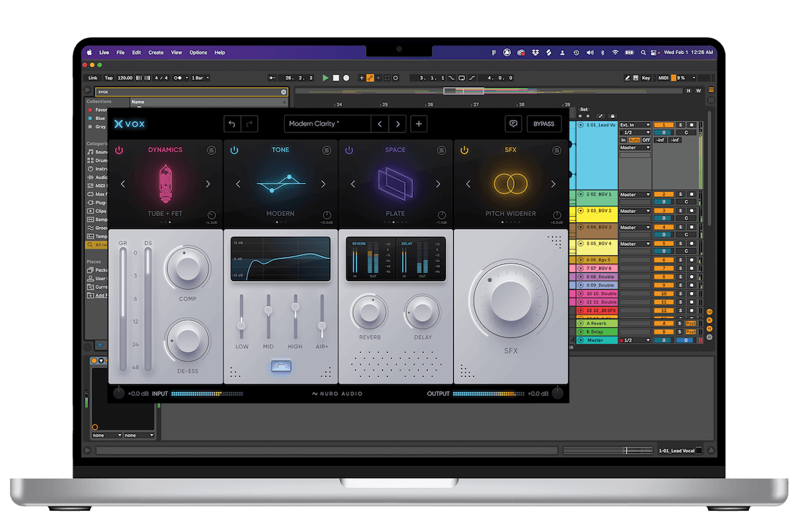Click the Tap tempo button
This screenshot has width=798, height=532.
click(109, 78)
